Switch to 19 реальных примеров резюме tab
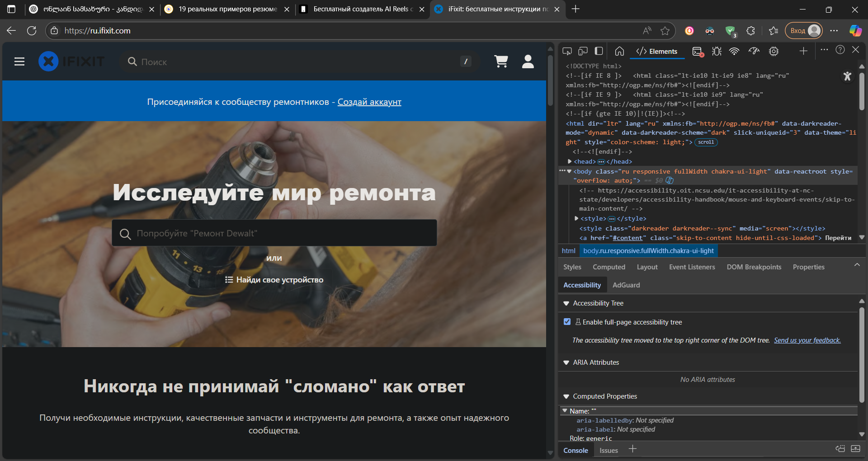Image resolution: width=868 pixels, height=461 pixels. [227, 9]
